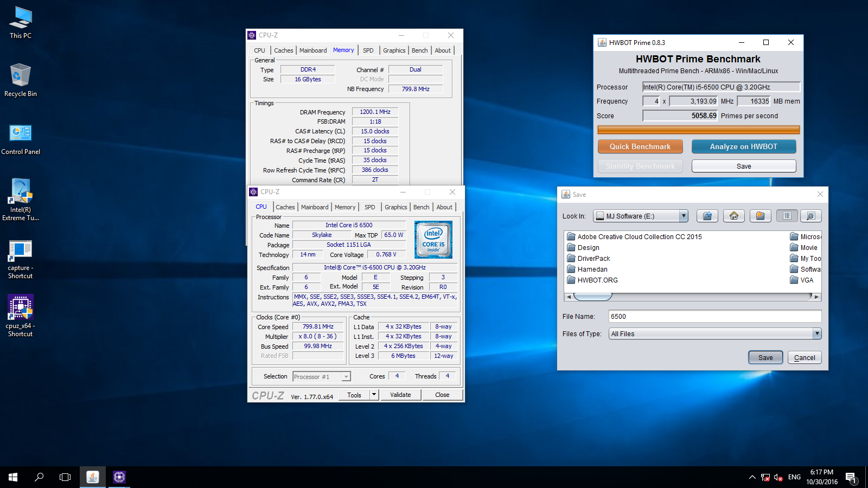The width and height of the screenshot is (868, 488).
Task: Click Save in HWBOT Prime window
Action: tap(744, 166)
